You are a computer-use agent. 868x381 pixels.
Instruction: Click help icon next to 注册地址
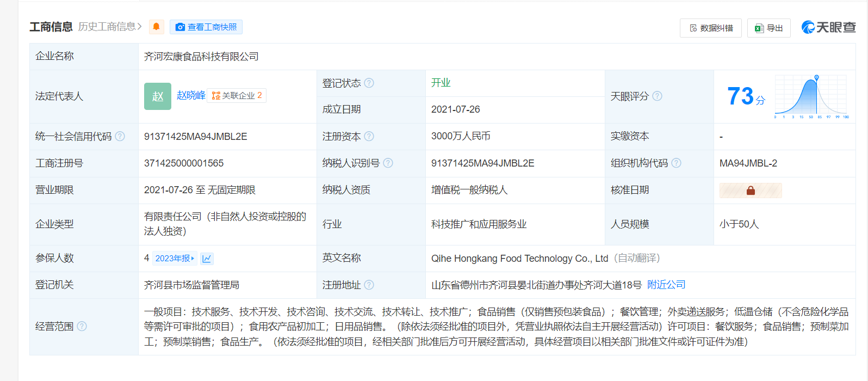[369, 285]
